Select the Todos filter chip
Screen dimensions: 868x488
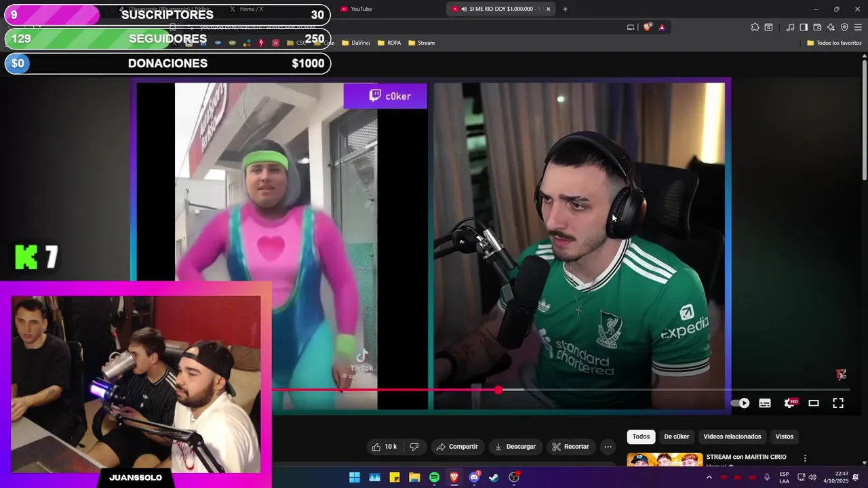(641, 436)
